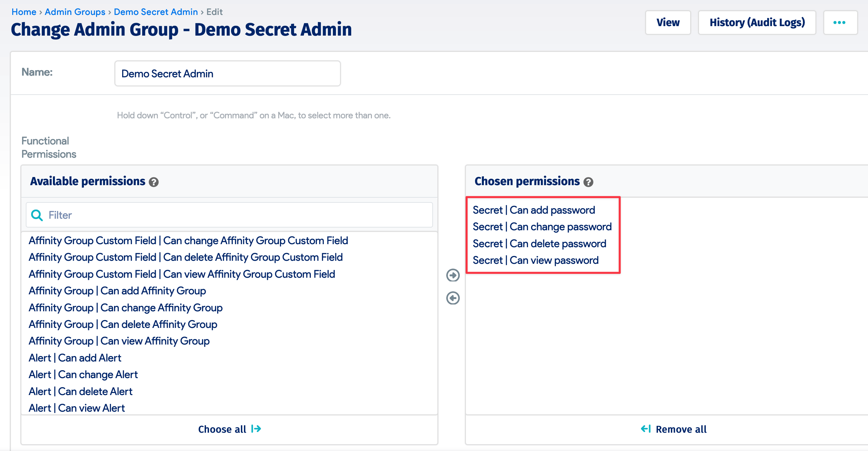
Task: Open Demo Secret Admin breadcrumb link
Action: click(156, 12)
